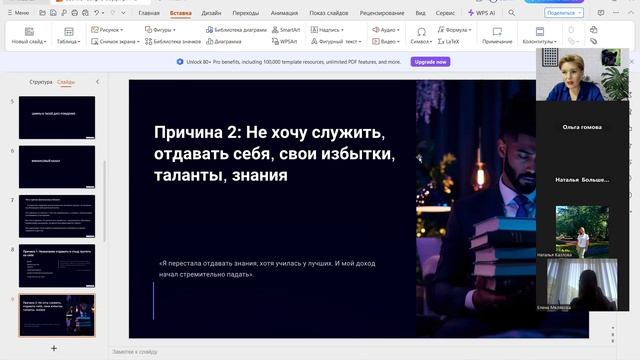640x360 pixels.
Task: Click the Print preview icon
Action: click(85, 13)
